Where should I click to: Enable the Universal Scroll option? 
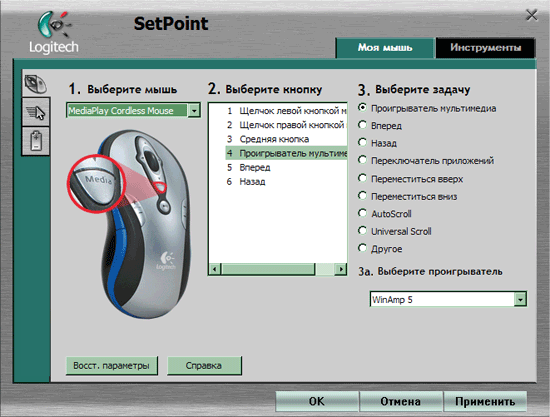point(362,230)
